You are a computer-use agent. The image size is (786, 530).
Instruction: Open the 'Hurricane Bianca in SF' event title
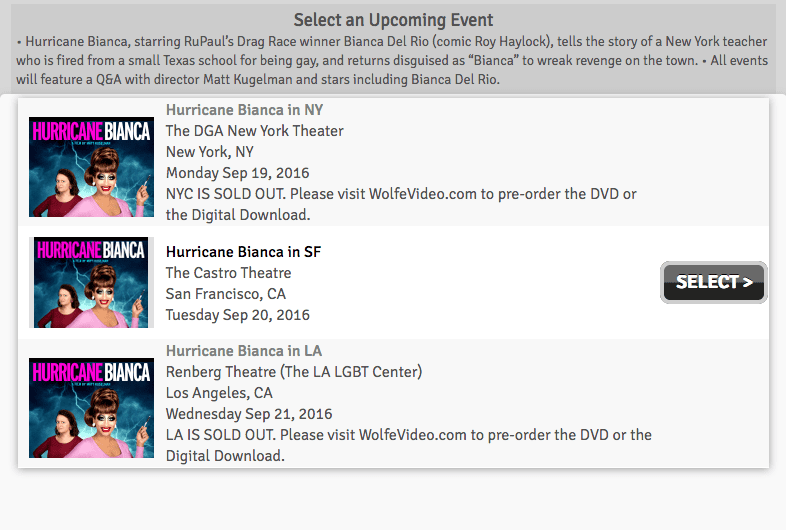(243, 252)
